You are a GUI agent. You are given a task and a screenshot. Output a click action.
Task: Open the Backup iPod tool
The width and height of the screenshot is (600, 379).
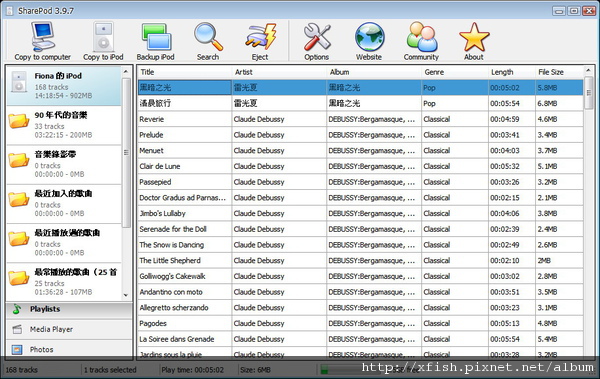pos(155,41)
